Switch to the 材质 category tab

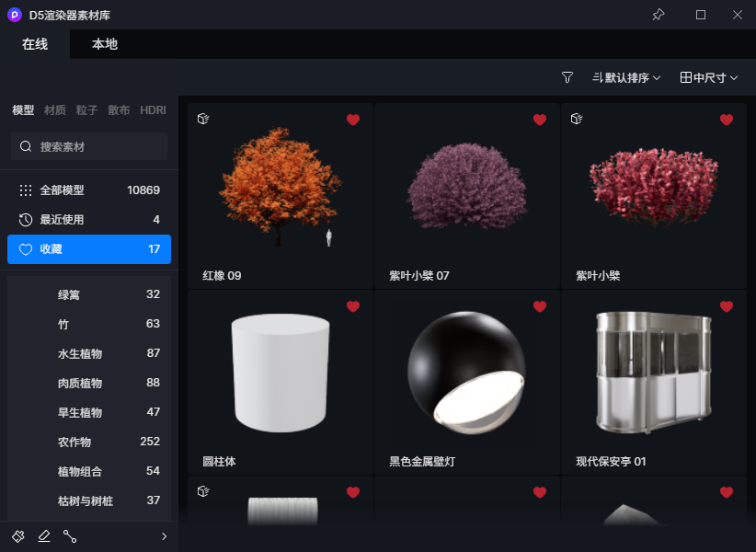[55, 110]
